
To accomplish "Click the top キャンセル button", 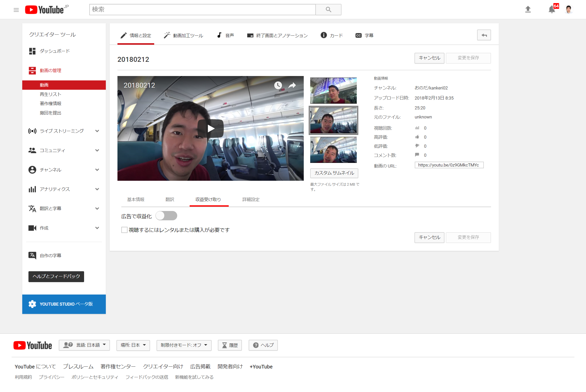I will tap(429, 58).
